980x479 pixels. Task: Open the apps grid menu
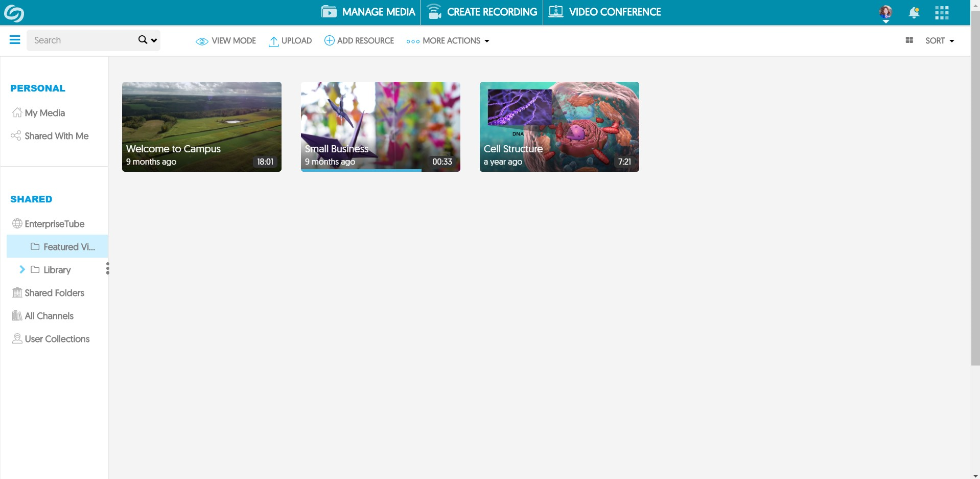(942, 13)
